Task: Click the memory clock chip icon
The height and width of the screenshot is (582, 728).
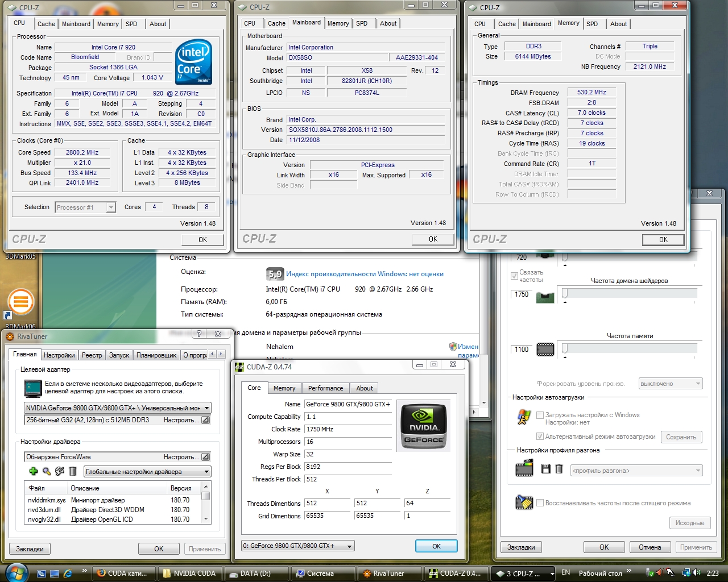Action: pos(545,350)
